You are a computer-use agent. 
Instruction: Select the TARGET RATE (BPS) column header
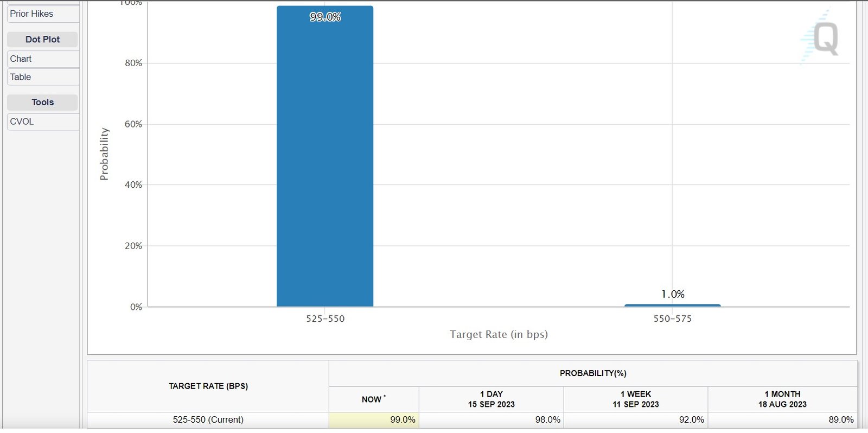[208, 386]
